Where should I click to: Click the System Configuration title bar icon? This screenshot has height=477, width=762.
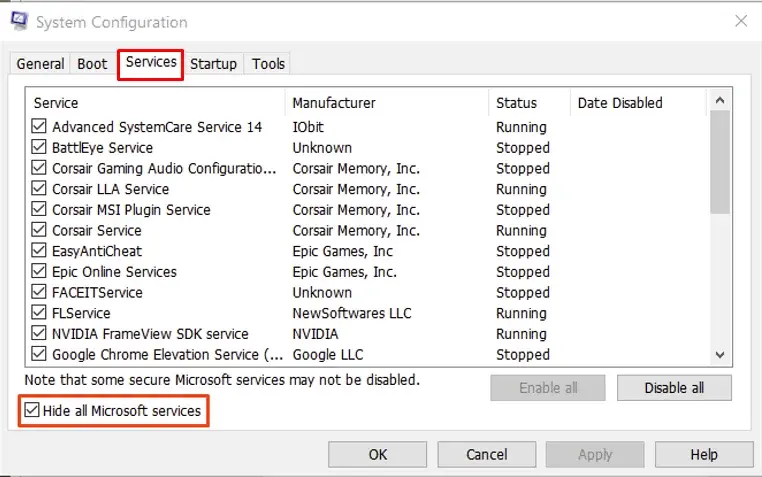tap(19, 21)
